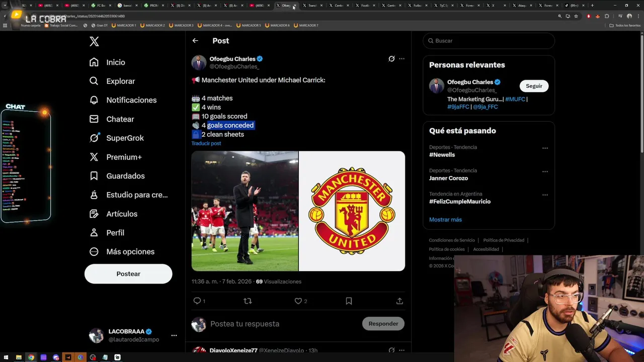The width and height of the screenshot is (644, 362).
Task: Open Michael Carrick photo
Action: click(245, 211)
